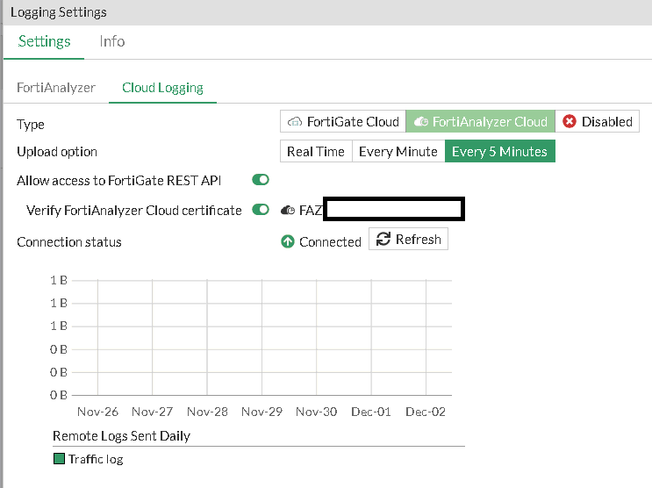Select Real Time upload option
The height and width of the screenshot is (488, 652).
pyautogui.click(x=315, y=151)
